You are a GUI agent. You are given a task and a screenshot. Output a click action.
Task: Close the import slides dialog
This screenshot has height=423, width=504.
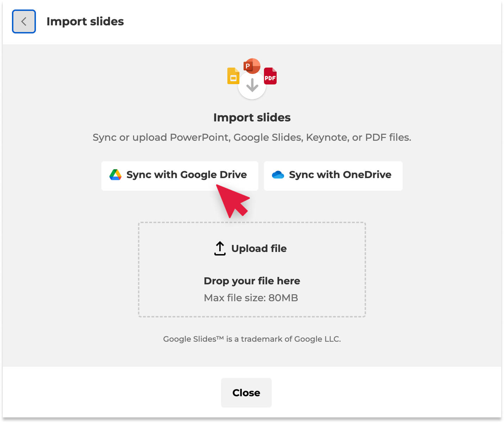[x=246, y=393]
